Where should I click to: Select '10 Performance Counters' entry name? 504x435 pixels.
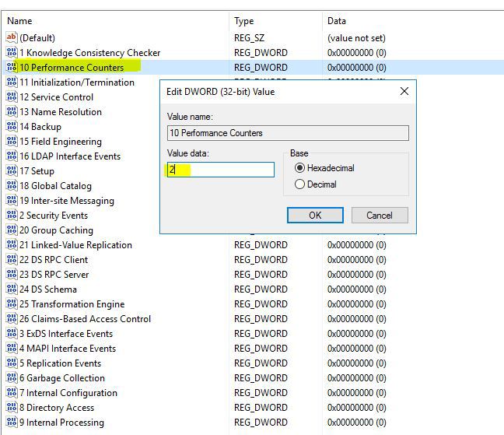72,68
